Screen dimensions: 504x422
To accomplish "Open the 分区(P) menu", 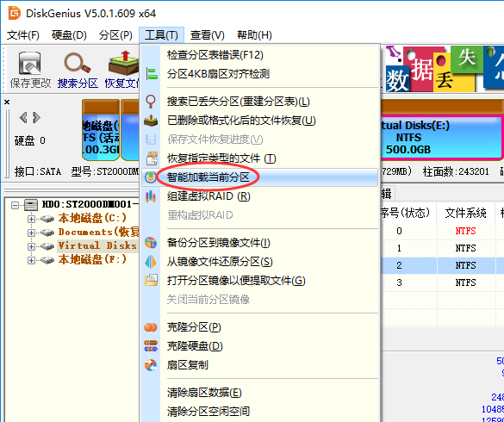I will tap(115, 35).
